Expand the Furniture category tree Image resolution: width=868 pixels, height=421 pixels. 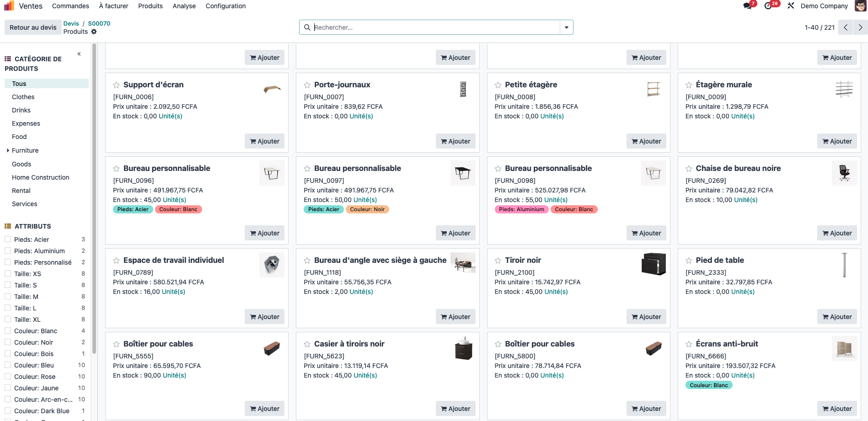click(8, 150)
